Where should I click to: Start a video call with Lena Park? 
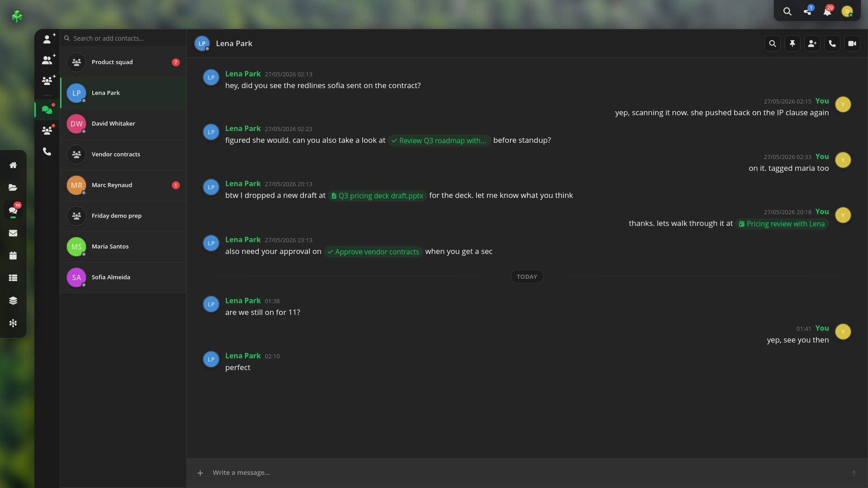tap(852, 43)
